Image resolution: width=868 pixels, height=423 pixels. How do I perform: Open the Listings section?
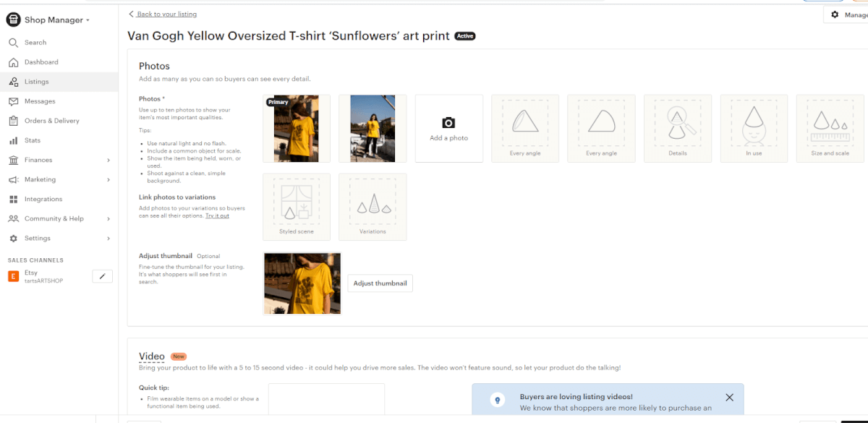click(37, 82)
